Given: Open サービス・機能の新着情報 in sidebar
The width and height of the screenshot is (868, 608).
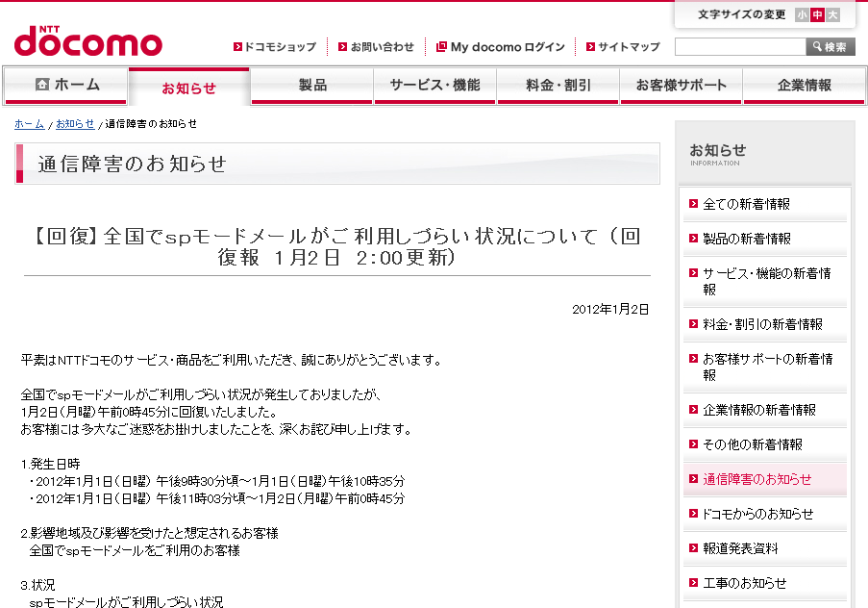Looking at the screenshot, I should click(765, 282).
